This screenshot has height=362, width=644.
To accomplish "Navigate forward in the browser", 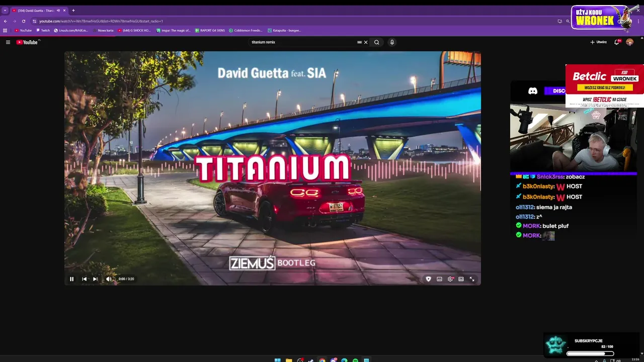I will [15, 21].
